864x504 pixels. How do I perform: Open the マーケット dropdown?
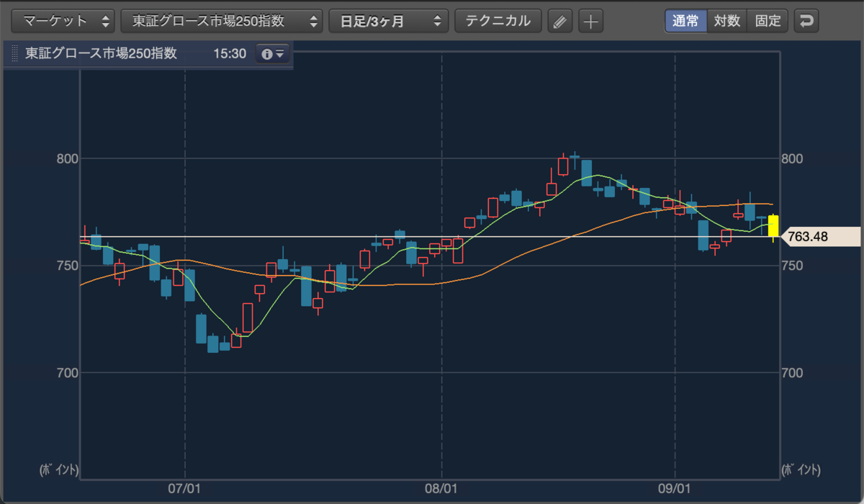(64, 21)
